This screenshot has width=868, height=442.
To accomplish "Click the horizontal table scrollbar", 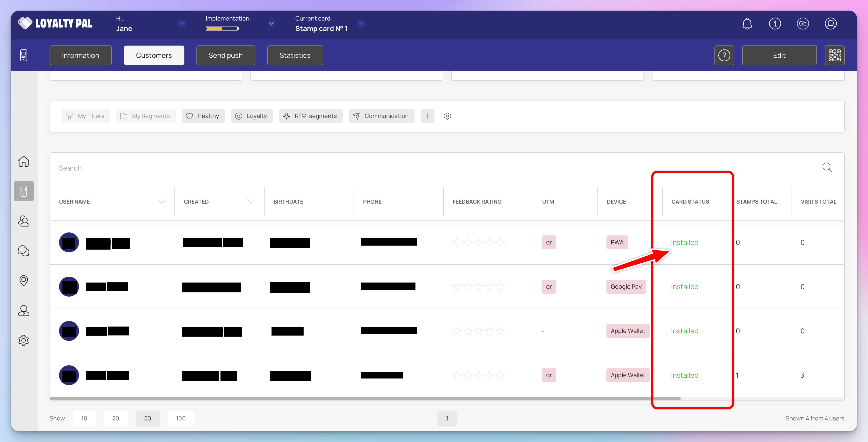I will click(365, 399).
